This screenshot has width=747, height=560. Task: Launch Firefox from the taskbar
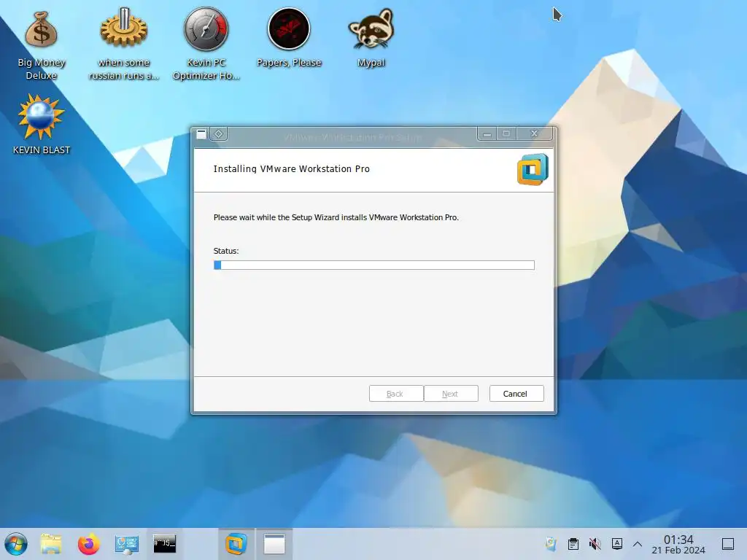(x=88, y=544)
